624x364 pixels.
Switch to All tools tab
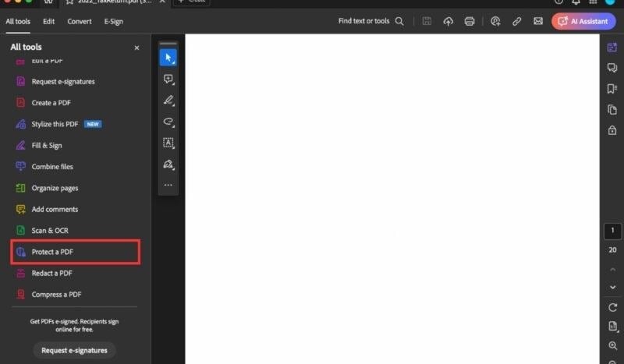pyautogui.click(x=18, y=22)
